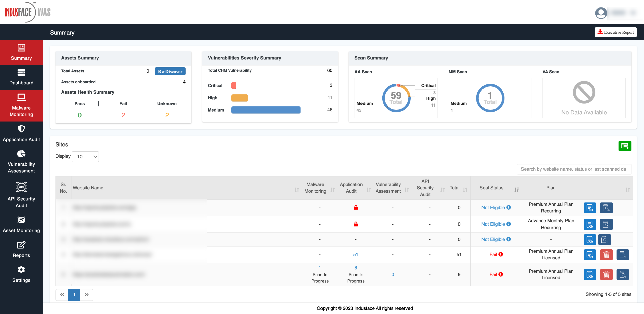This screenshot has height=314, width=644.
Task: Open the user profile avatar icon
Action: pyautogui.click(x=601, y=13)
